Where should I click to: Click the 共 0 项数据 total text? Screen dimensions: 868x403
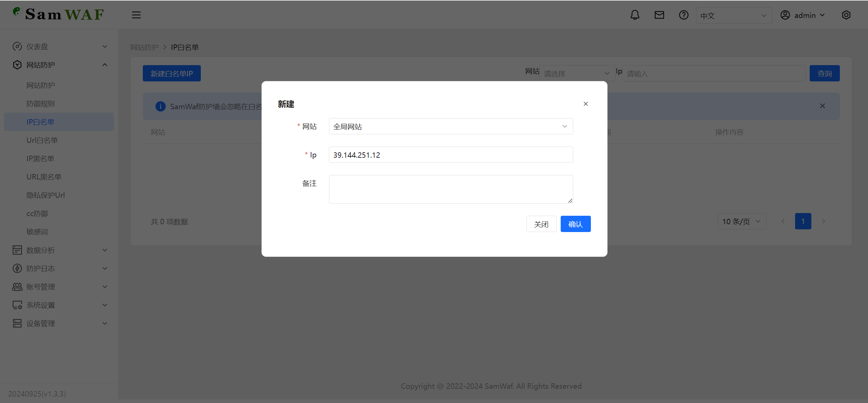click(x=169, y=222)
